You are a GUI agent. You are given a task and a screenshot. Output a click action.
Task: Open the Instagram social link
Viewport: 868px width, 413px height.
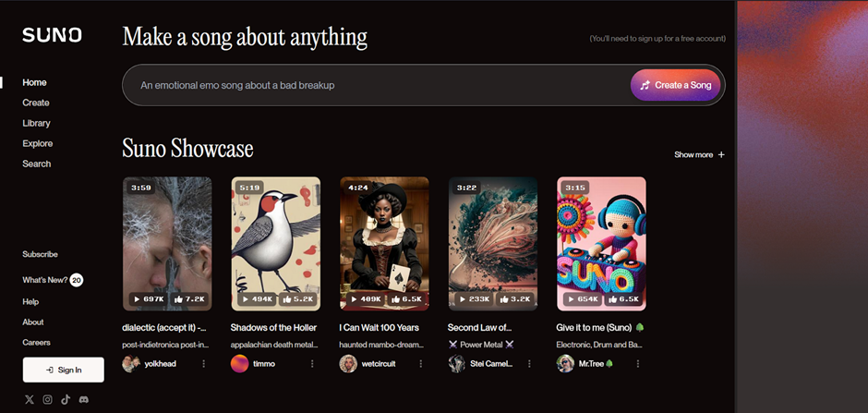48,400
